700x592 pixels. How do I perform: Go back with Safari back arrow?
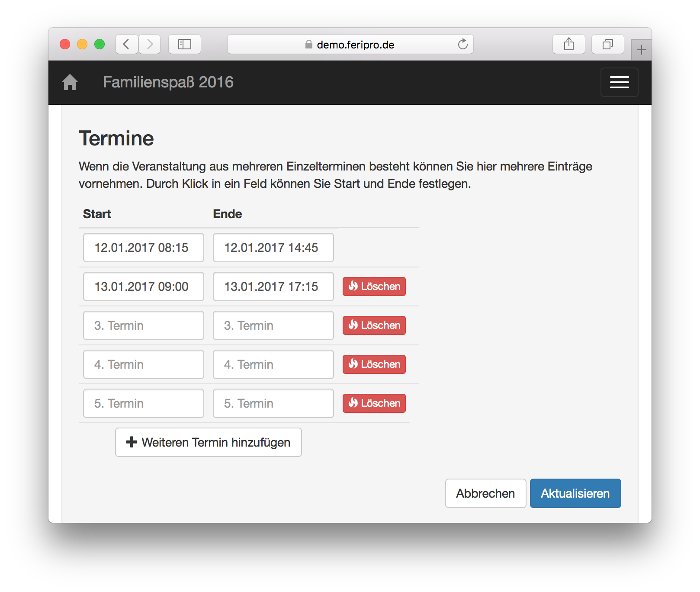coord(126,44)
